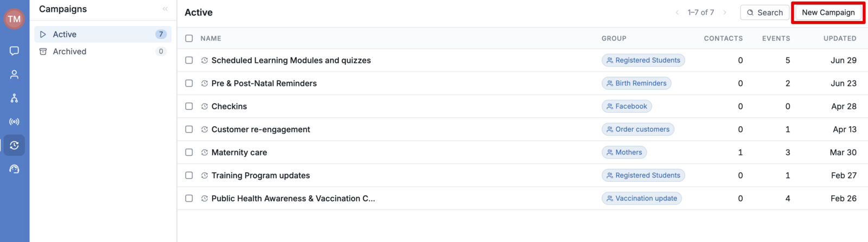Click the New Campaign button
Image resolution: width=868 pixels, height=242 pixels.
point(828,12)
